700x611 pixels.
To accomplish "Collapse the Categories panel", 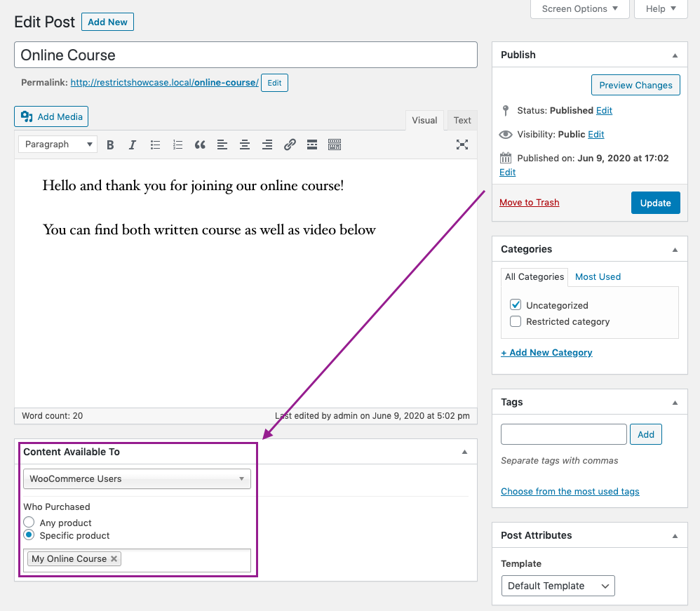I will coord(675,250).
